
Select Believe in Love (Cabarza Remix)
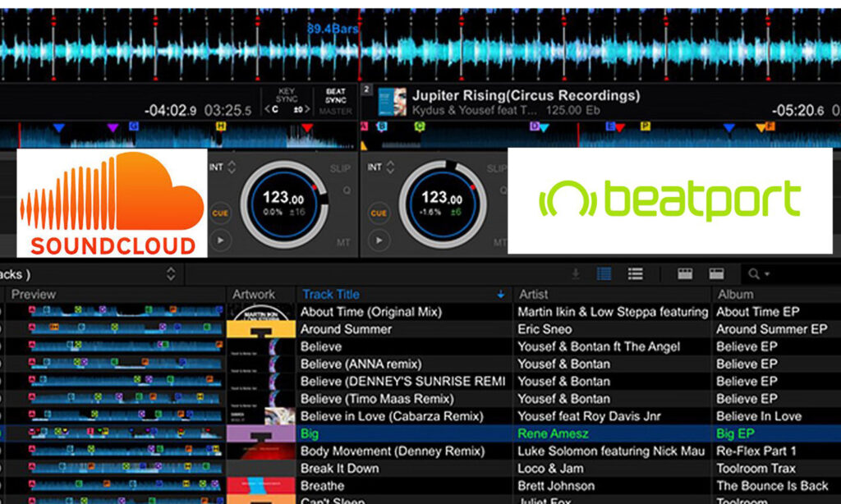(x=392, y=416)
